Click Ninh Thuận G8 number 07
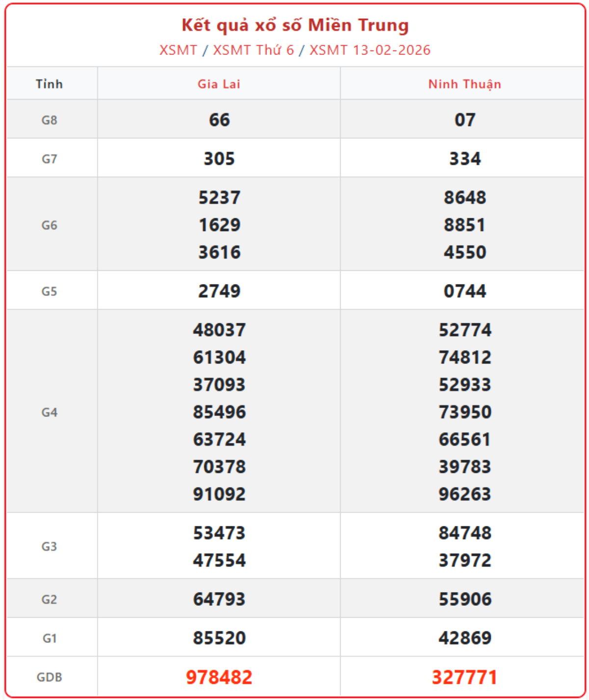The width and height of the screenshot is (589, 700). point(464,120)
